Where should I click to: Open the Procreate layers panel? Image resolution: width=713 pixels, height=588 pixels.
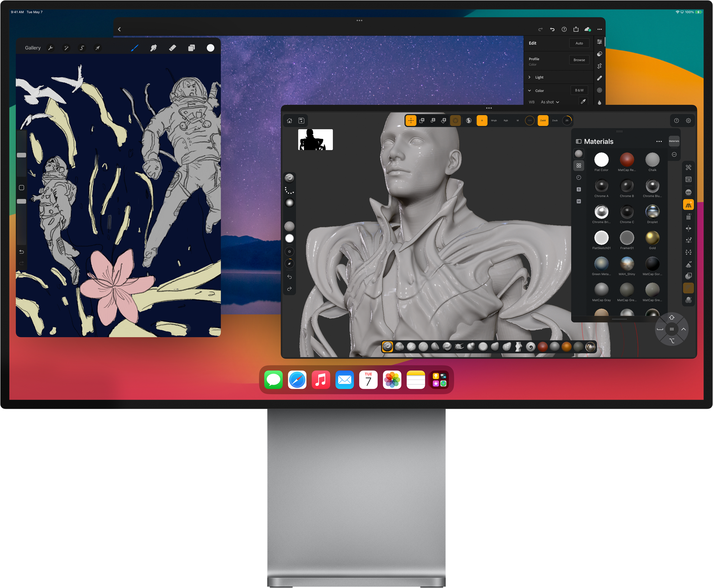click(x=192, y=48)
